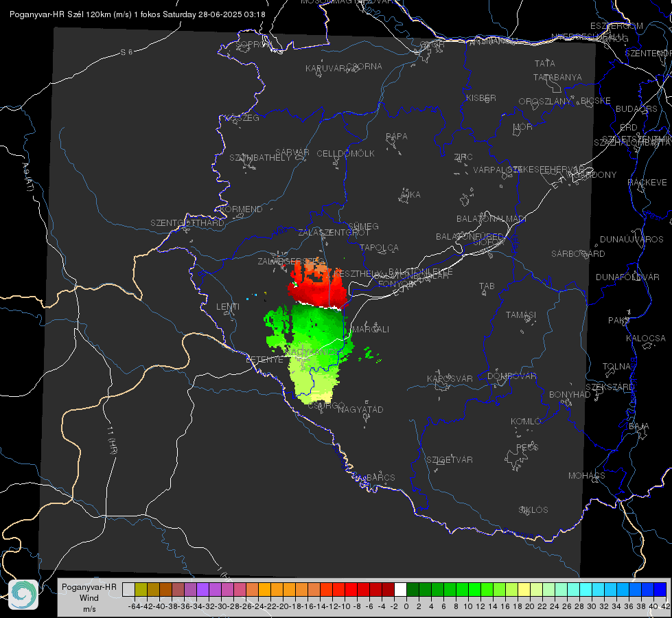Click the legend value 42
This screenshot has width=672, height=618.
(x=665, y=606)
